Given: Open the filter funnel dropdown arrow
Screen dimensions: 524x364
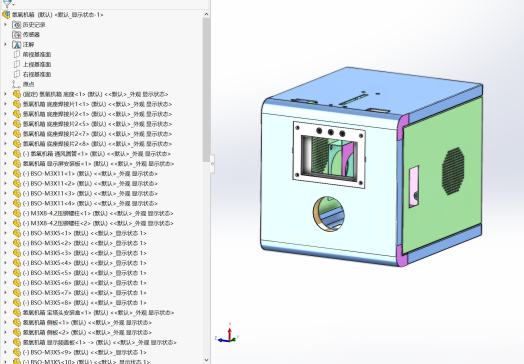Looking at the screenshot, I should 13,5.
